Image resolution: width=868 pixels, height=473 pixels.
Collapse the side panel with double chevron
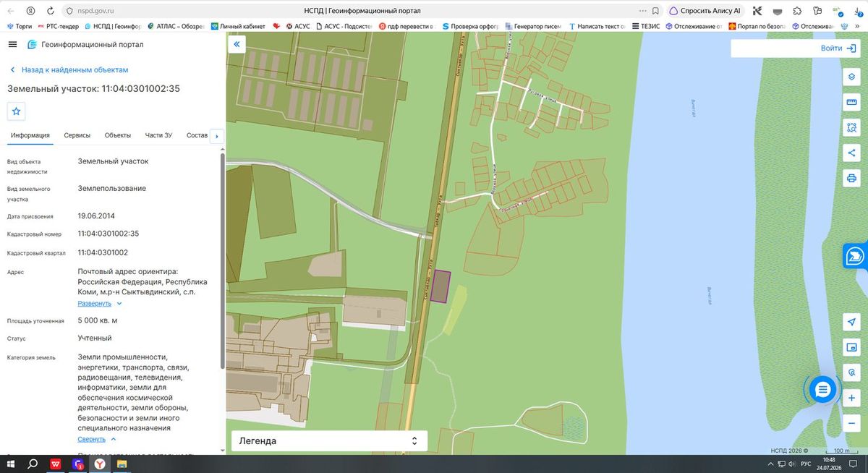pyautogui.click(x=236, y=44)
